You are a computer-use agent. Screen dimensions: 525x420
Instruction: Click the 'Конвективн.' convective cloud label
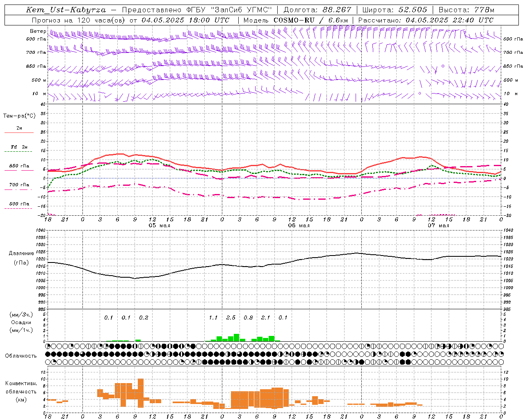coord(21,383)
